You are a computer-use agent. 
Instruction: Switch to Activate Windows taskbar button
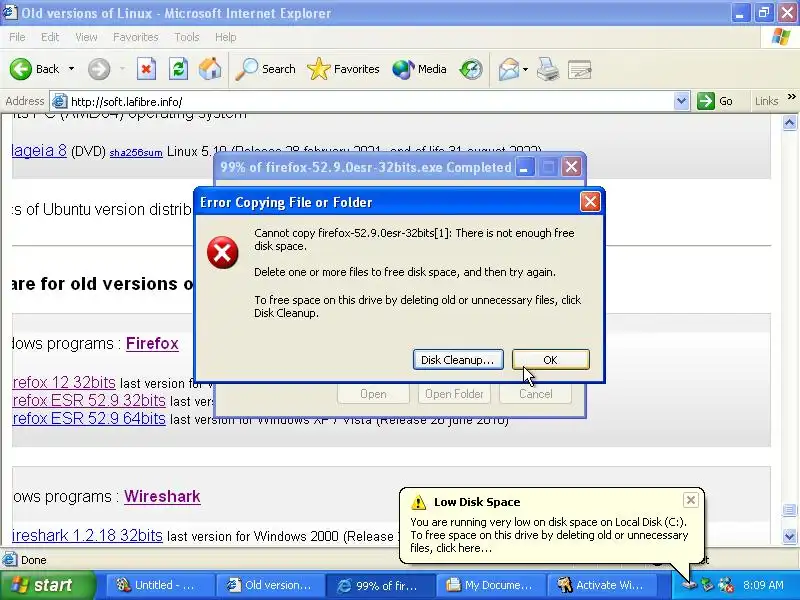[602, 585]
